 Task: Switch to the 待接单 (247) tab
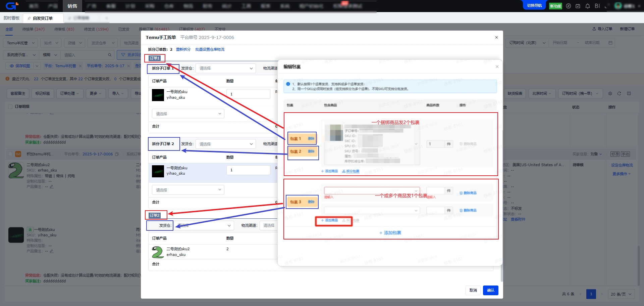(x=33, y=29)
